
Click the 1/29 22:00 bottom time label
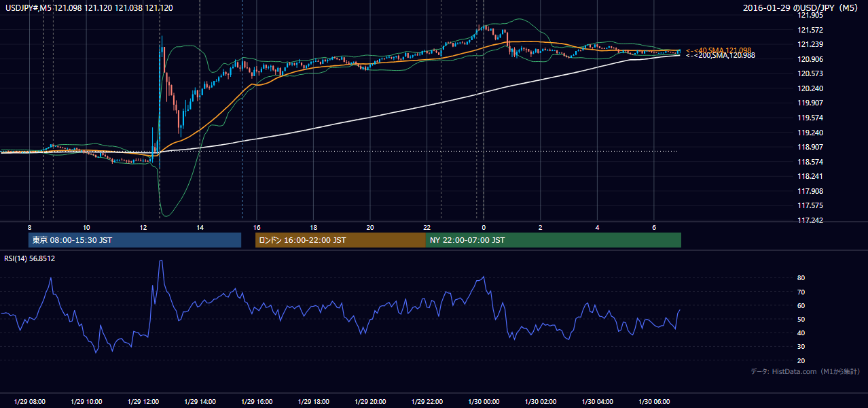pyautogui.click(x=427, y=402)
